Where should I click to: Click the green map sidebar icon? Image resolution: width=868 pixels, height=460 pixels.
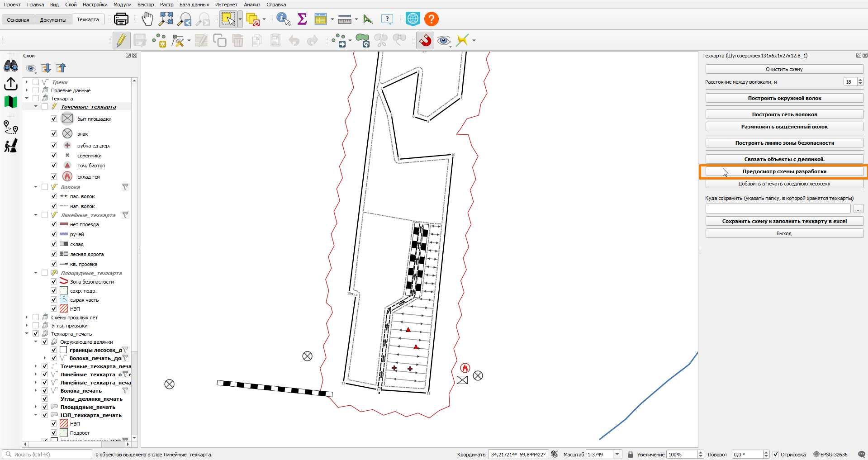tap(11, 102)
